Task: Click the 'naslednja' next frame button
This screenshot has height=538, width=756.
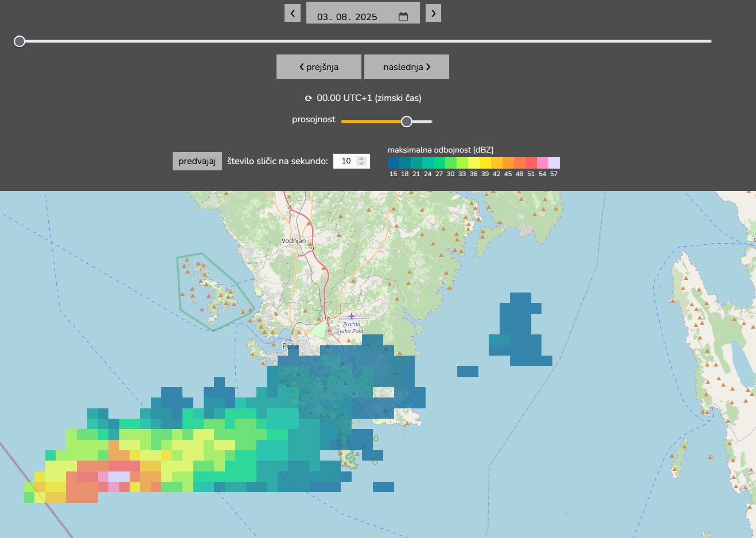Action: click(407, 67)
